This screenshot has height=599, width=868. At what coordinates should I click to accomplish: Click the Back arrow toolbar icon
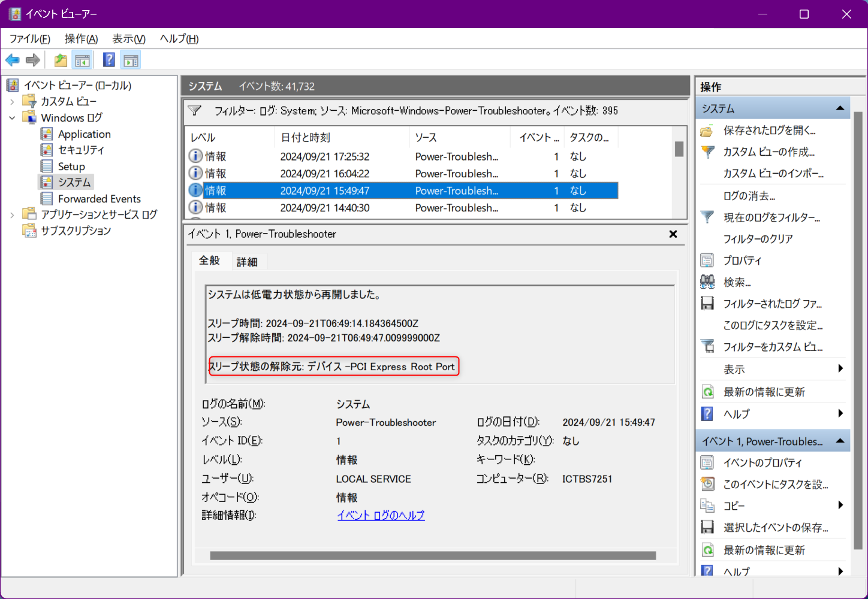tap(12, 60)
